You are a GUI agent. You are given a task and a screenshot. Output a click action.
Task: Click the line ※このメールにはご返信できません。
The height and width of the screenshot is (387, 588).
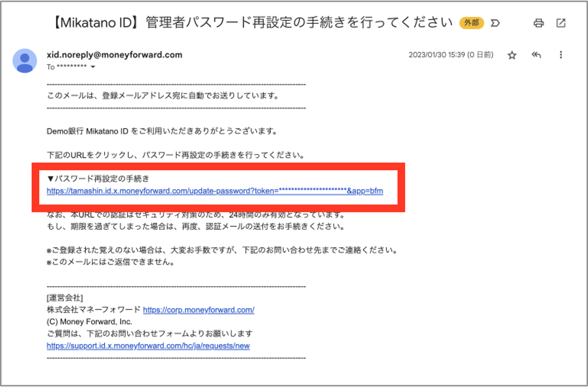tap(111, 262)
